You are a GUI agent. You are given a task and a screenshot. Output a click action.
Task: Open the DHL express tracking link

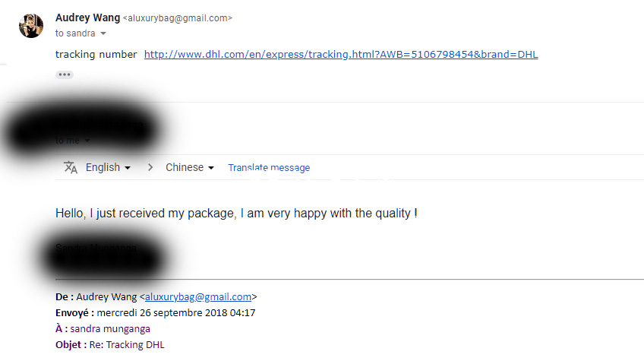tap(341, 54)
